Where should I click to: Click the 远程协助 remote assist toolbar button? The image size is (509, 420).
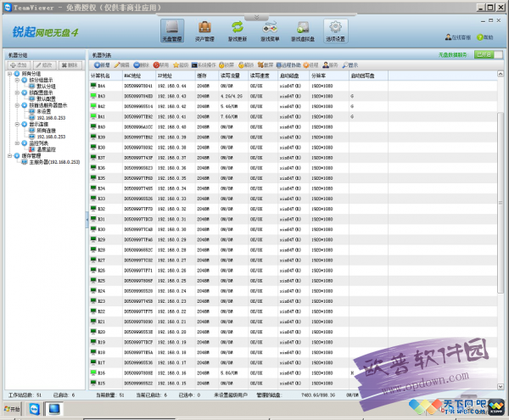coord(288,65)
